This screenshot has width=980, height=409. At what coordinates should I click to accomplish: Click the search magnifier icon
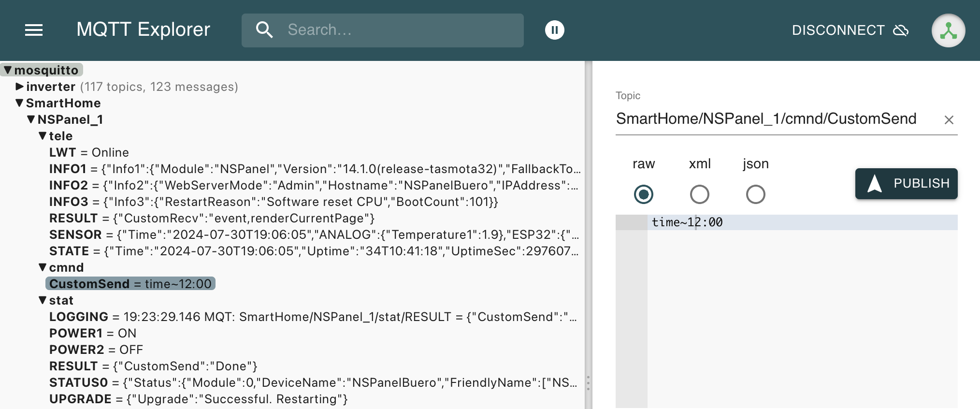coord(264,30)
